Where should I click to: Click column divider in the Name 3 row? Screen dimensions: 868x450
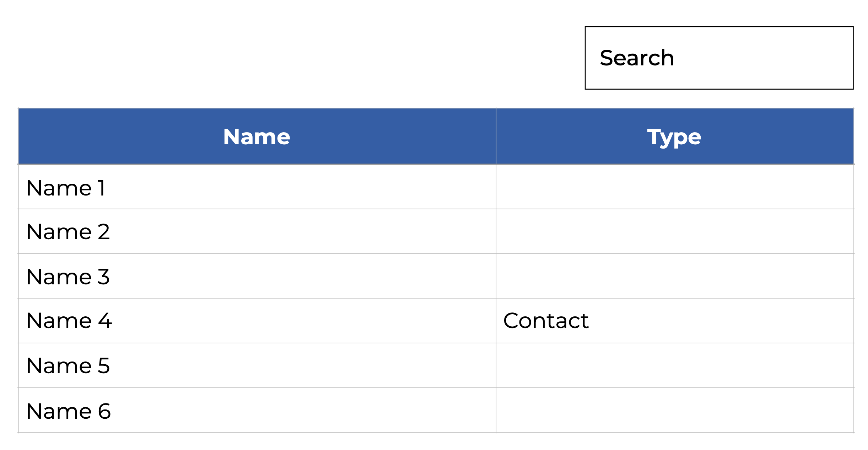496,276
